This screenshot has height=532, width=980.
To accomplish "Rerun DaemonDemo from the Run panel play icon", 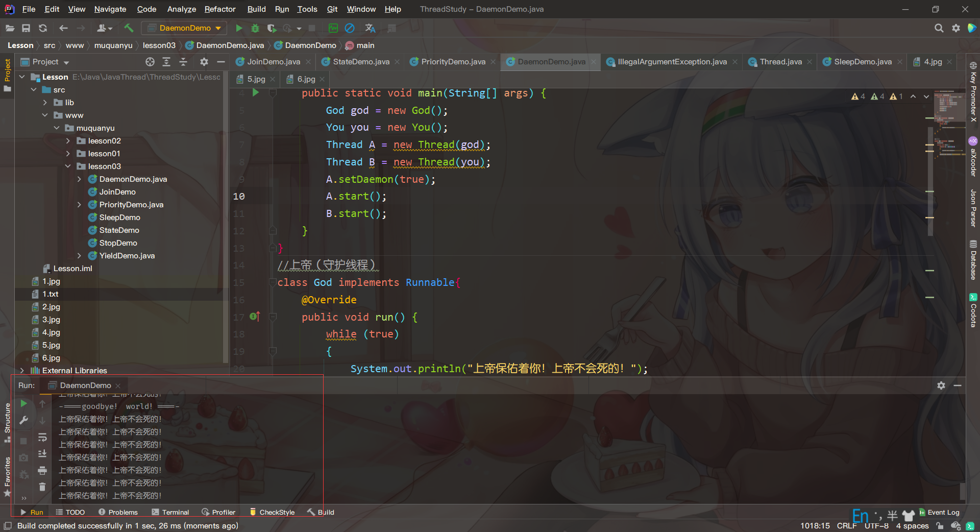I will tap(23, 403).
